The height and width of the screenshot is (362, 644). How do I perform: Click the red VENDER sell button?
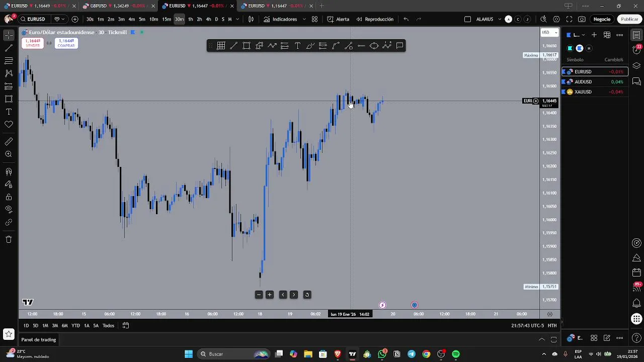coord(33,43)
